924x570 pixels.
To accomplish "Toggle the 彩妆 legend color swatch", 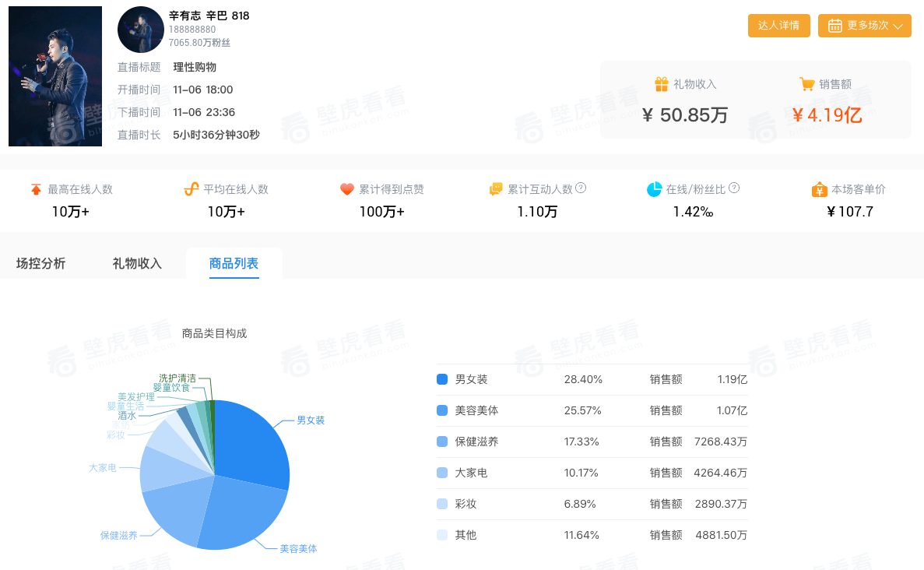I will point(442,504).
